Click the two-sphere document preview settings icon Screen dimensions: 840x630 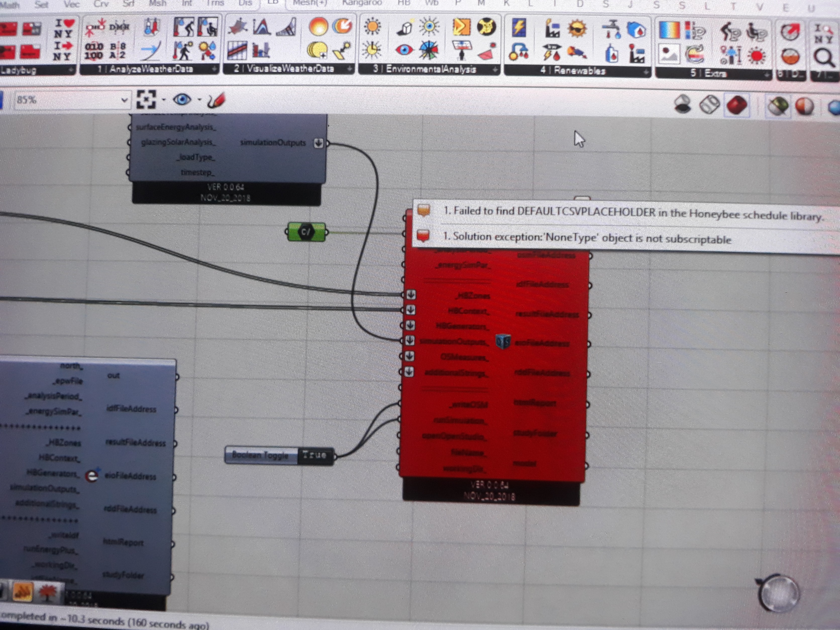[x=804, y=106]
